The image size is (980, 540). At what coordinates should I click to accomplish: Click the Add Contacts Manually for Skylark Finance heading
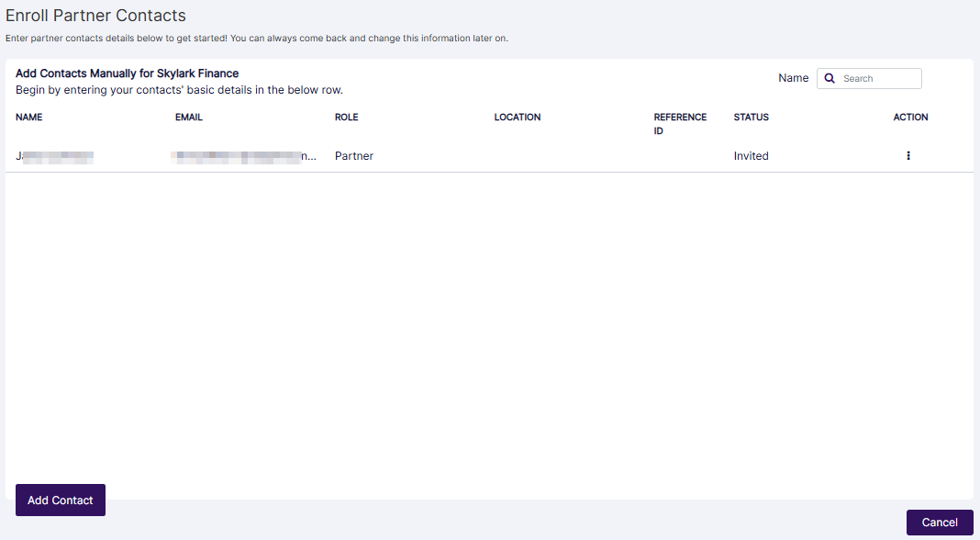(125, 73)
